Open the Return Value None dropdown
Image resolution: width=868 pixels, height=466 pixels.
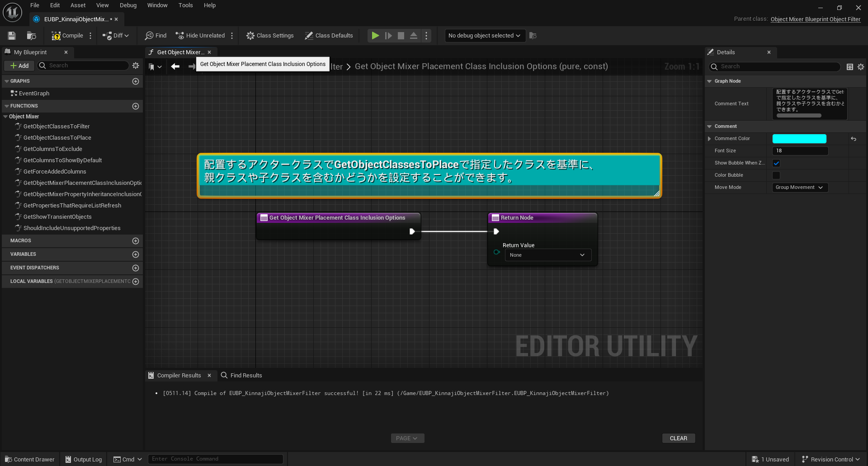547,255
